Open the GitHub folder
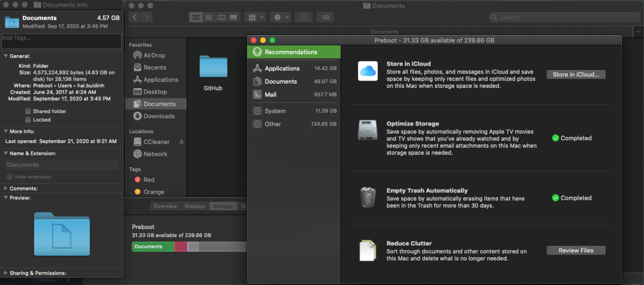 click(213, 73)
